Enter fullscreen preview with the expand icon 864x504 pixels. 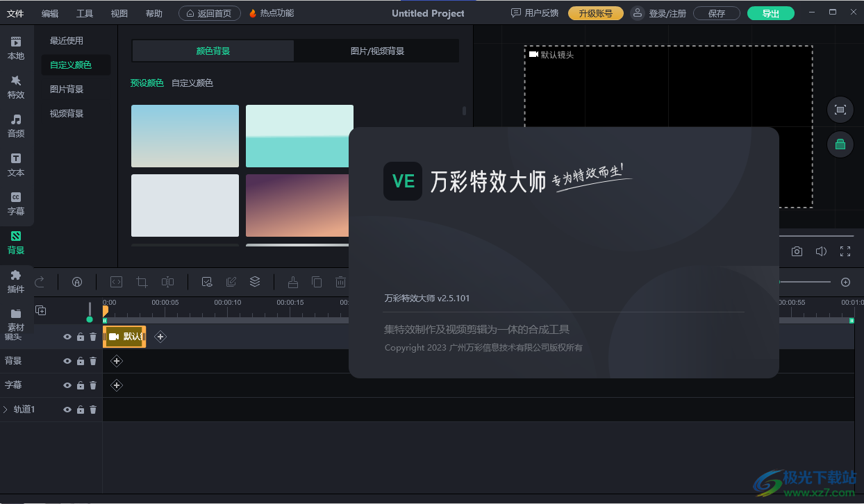(845, 251)
